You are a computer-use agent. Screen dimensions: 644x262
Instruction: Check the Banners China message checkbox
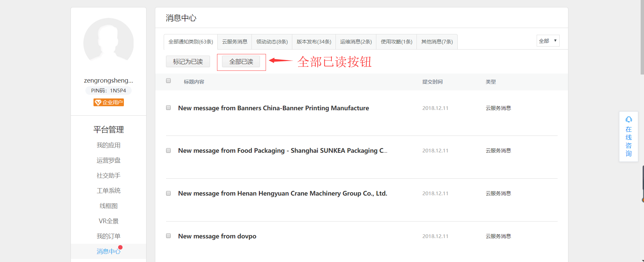pyautogui.click(x=168, y=108)
